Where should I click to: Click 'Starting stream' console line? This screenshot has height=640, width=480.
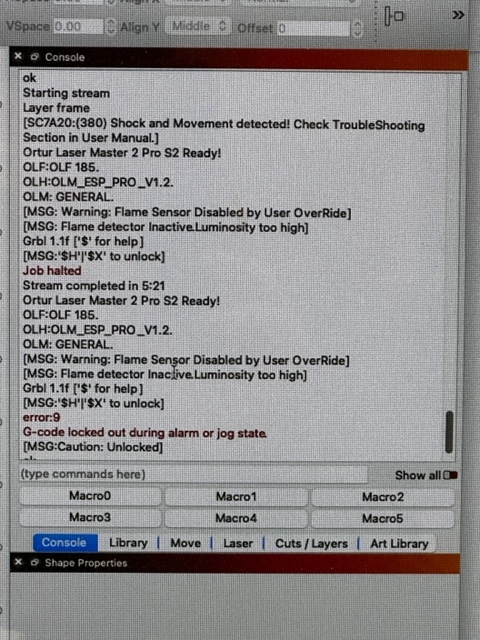(x=66, y=93)
